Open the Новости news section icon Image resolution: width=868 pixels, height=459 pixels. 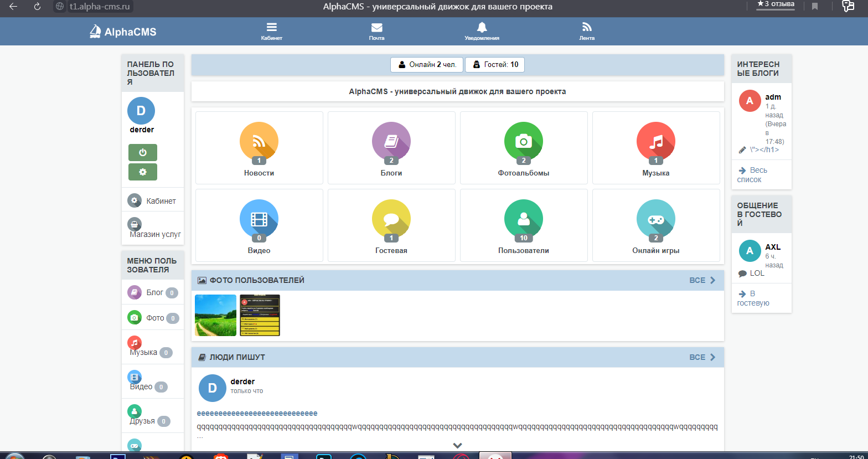(x=259, y=141)
